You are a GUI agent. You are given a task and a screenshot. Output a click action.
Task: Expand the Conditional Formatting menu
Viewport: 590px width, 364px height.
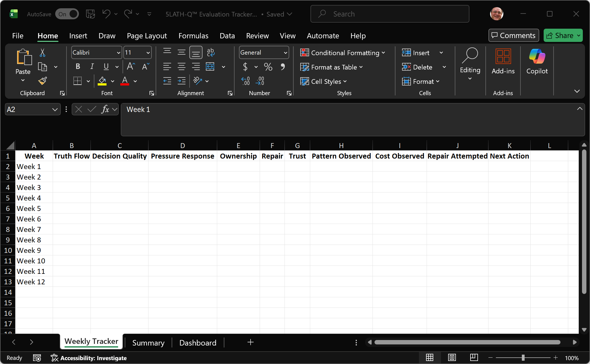point(342,53)
